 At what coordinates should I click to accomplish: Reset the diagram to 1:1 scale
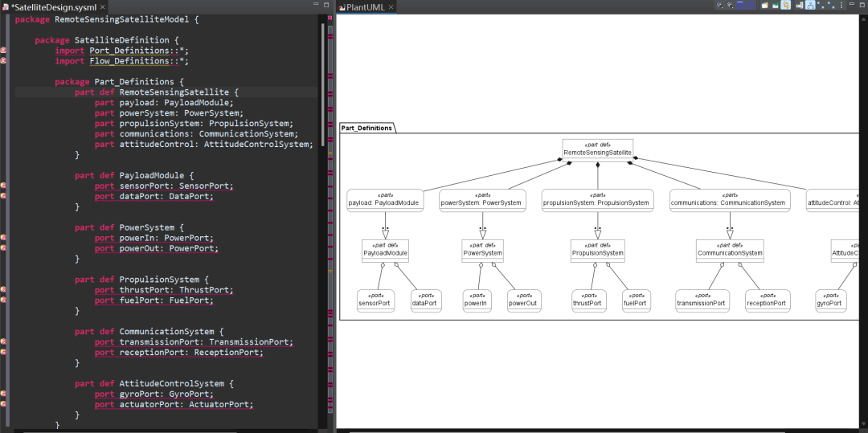click(751, 5)
